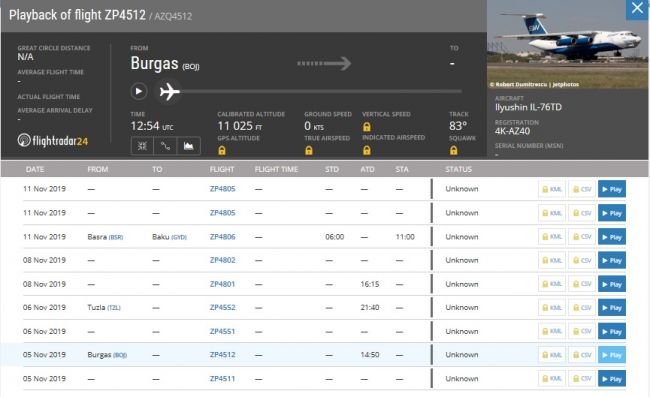Start playback with the round play button
The image size is (650, 397).
click(139, 91)
